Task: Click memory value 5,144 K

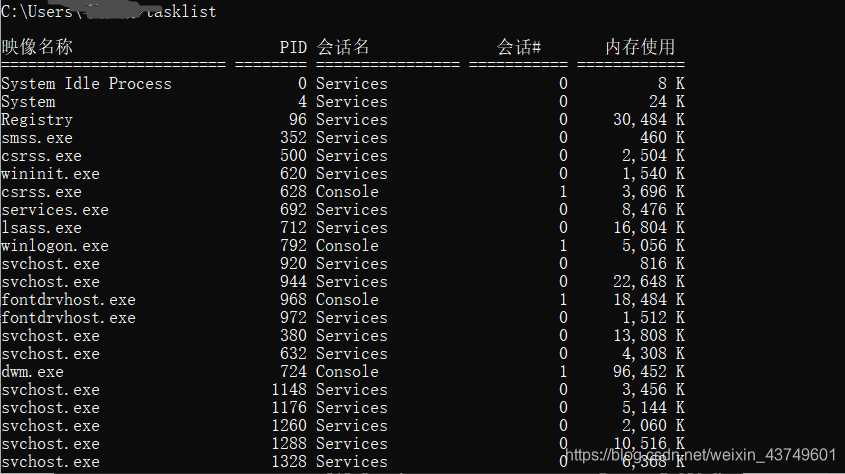Action: (x=653, y=407)
